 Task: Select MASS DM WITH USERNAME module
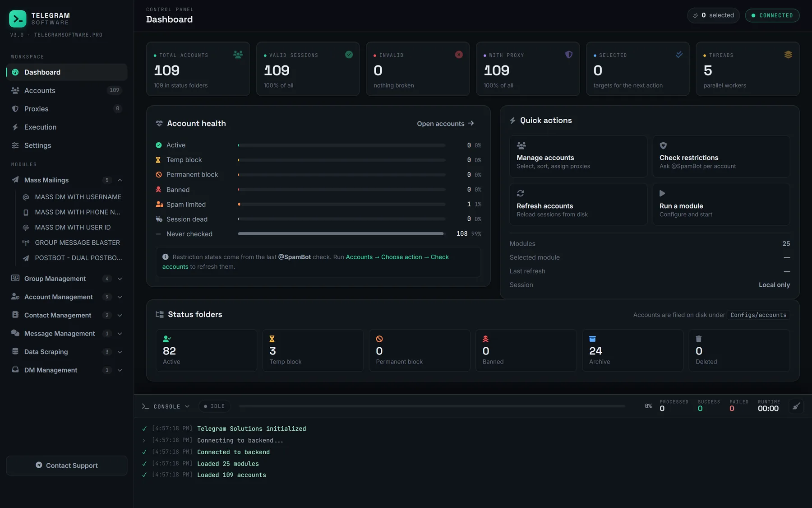tap(72, 197)
